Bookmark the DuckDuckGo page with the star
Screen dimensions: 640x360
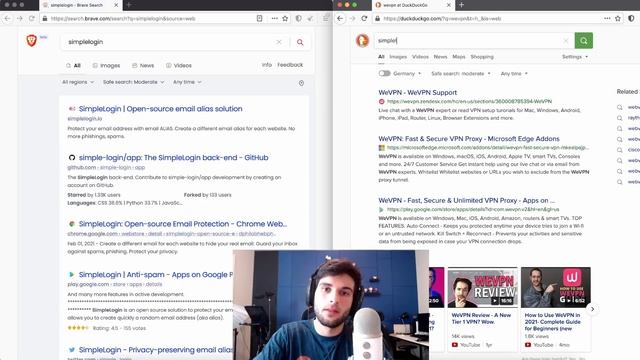pos(618,18)
